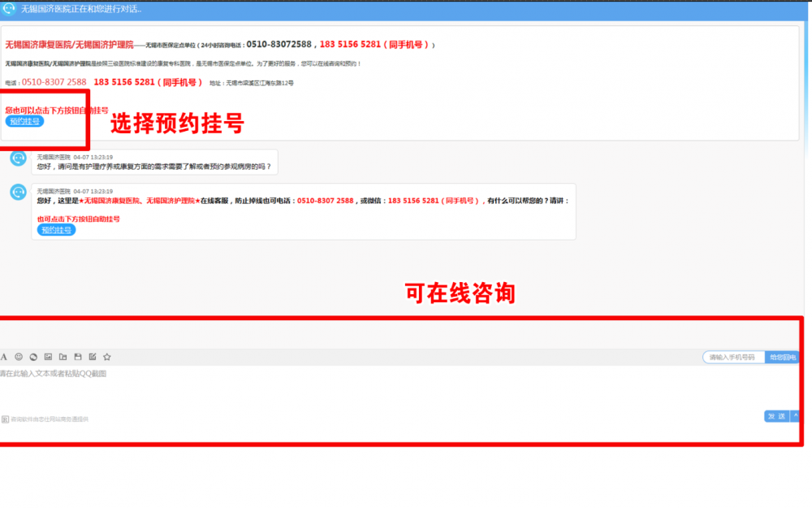
Task: Click the send image icon
Action: (x=48, y=357)
